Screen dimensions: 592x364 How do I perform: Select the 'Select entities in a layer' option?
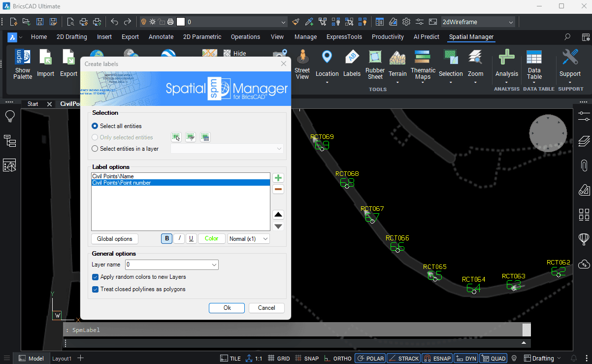click(95, 148)
